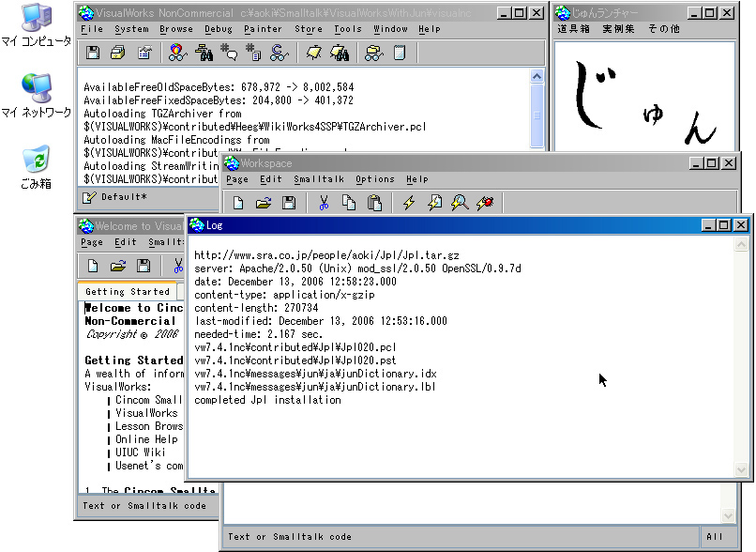Click the floppy save icon in Welcome window toolbar
Viewport: 756px width, 552px height.
point(144,266)
